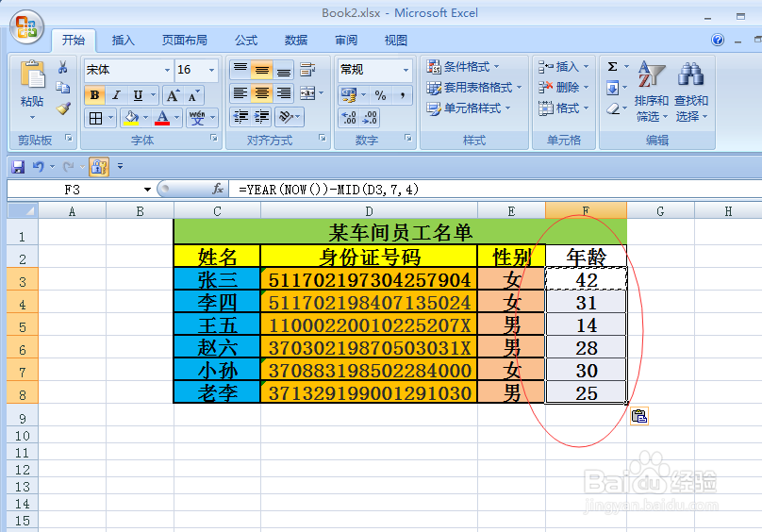Toggle bottom vertical alignment

283,70
